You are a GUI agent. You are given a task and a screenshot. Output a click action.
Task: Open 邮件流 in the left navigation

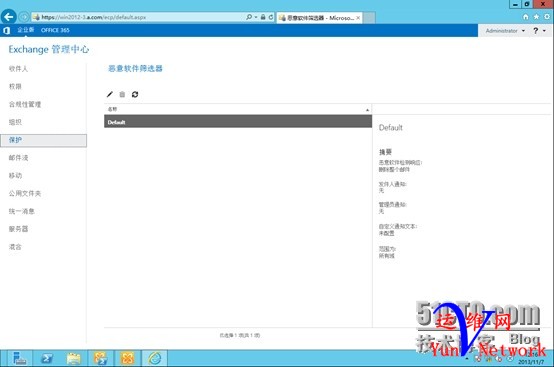coord(18,158)
